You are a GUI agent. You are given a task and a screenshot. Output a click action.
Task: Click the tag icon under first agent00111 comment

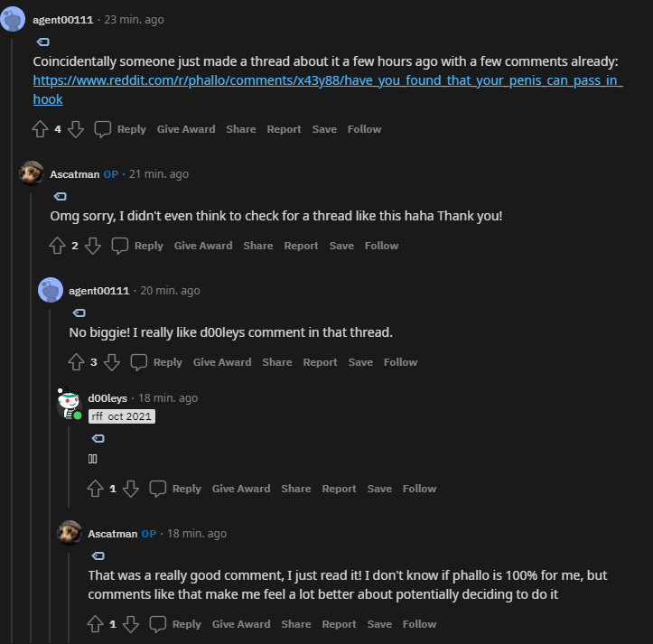pyautogui.click(x=42, y=42)
